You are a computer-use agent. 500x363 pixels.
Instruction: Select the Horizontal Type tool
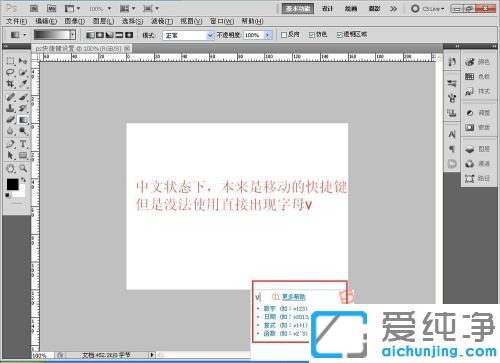coord(23,144)
